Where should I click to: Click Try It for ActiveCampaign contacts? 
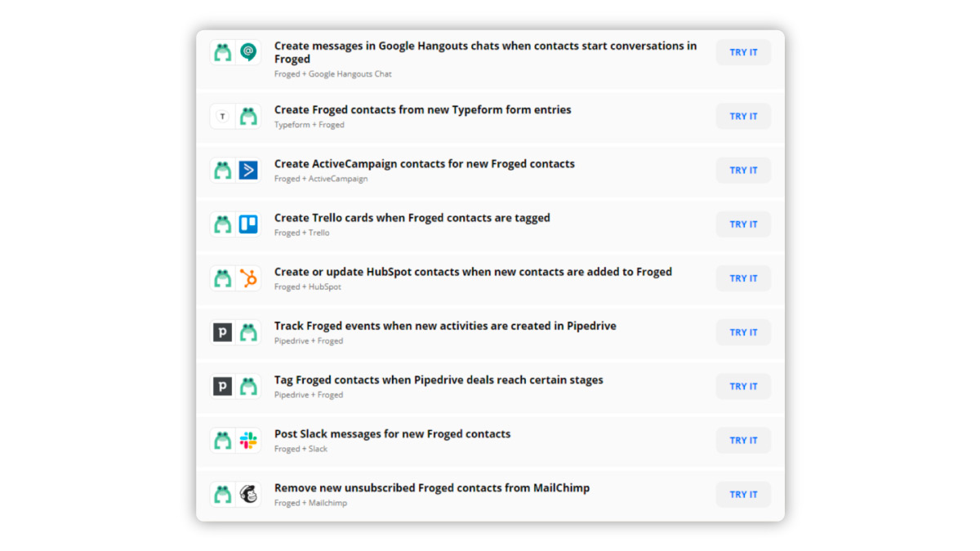[743, 171]
